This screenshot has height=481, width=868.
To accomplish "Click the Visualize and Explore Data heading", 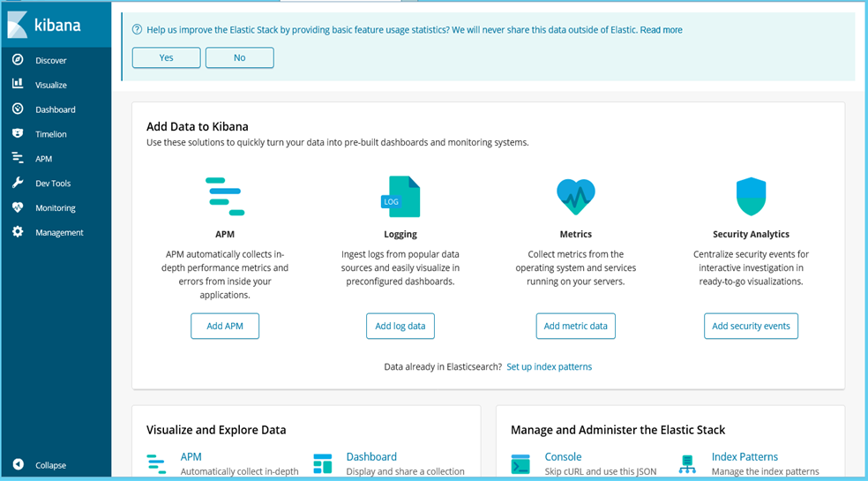I will [x=216, y=430].
